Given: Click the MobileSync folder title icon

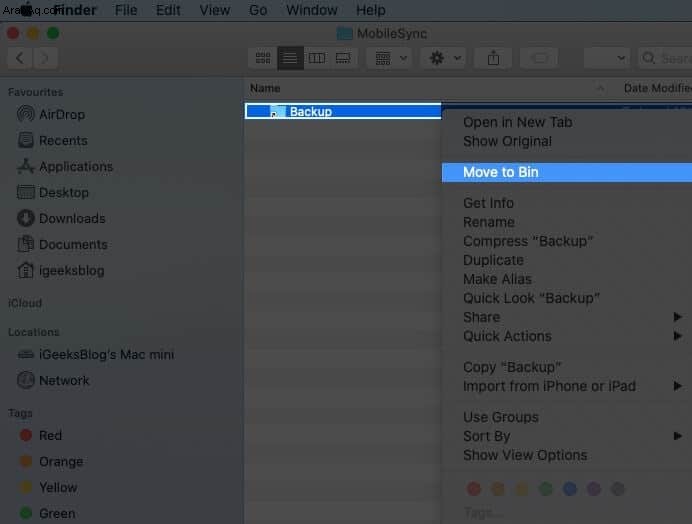Looking at the screenshot, I should 344,34.
